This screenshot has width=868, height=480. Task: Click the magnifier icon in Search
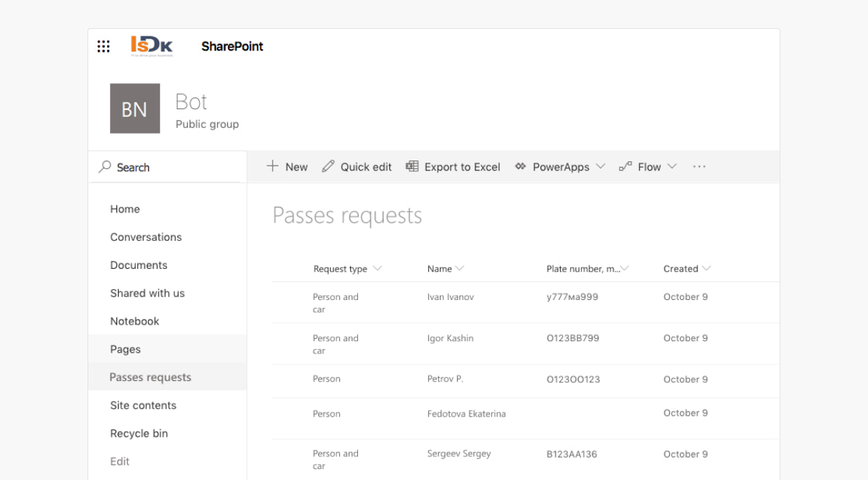(x=106, y=167)
